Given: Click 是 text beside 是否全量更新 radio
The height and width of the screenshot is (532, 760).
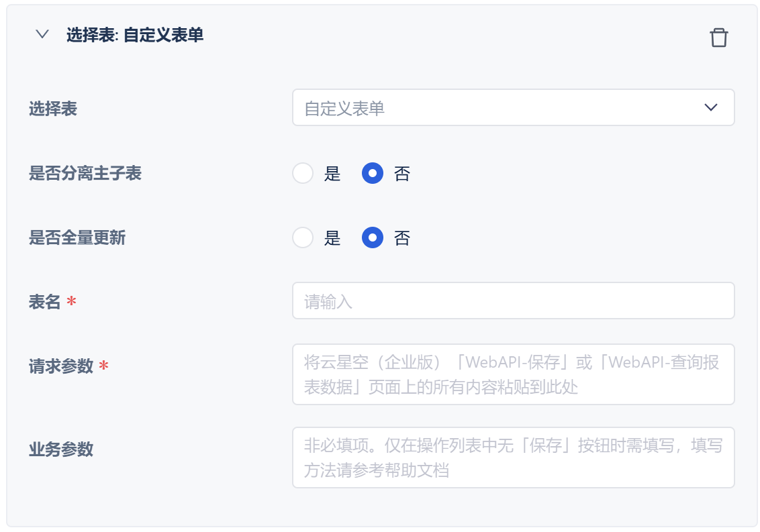Looking at the screenshot, I should pos(332,238).
